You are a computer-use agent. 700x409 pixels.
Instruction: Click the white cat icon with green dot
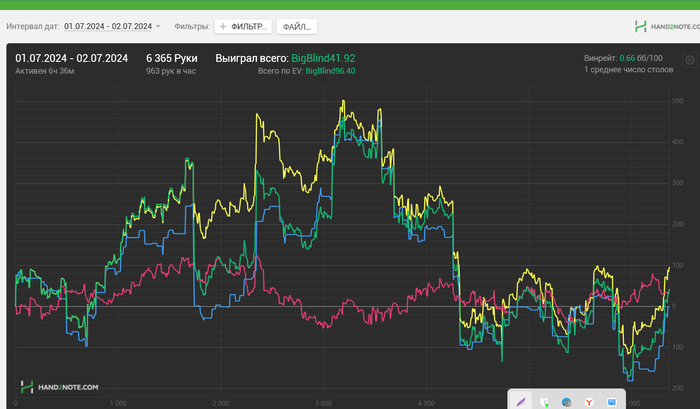544,402
